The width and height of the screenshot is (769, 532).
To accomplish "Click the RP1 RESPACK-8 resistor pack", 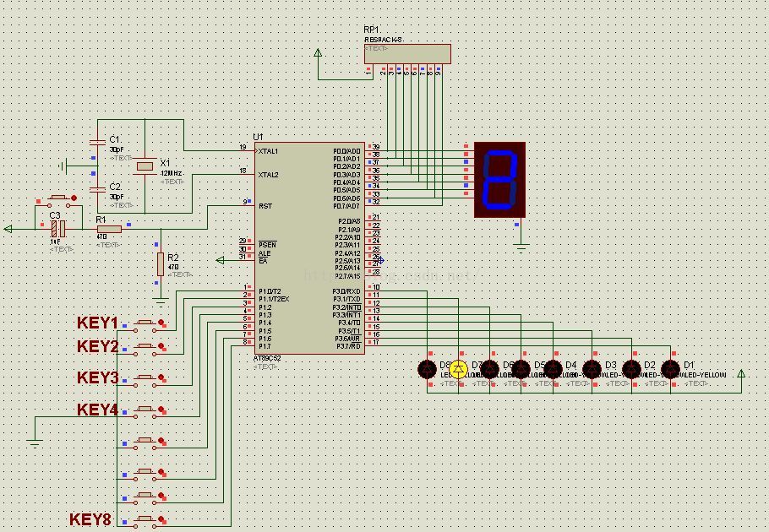I will click(x=407, y=54).
